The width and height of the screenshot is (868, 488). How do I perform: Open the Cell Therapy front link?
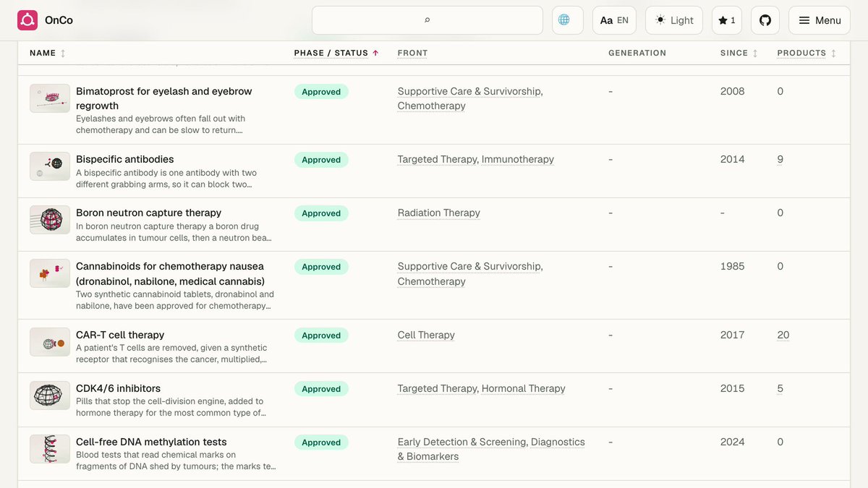pos(426,335)
